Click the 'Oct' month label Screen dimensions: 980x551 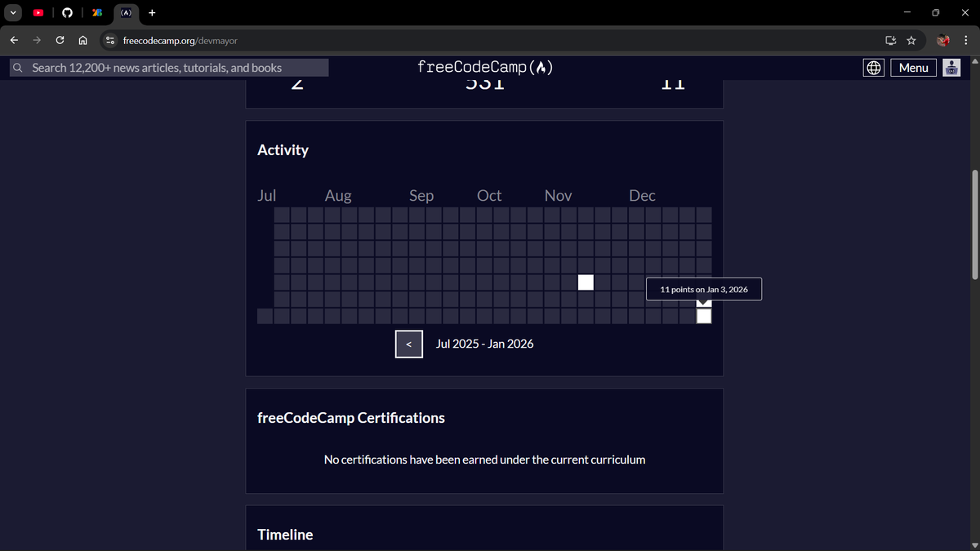[x=489, y=196]
